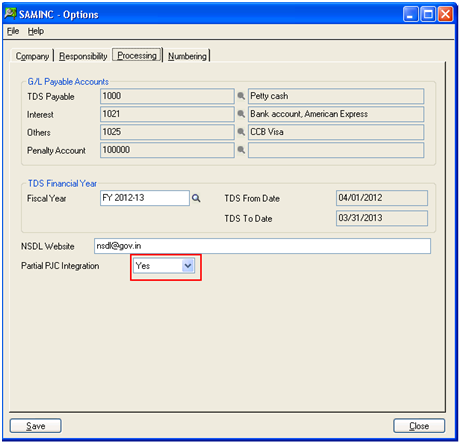This screenshot has width=461, height=444.
Task: Click the SAMINC app icon in title bar
Action: point(10,14)
